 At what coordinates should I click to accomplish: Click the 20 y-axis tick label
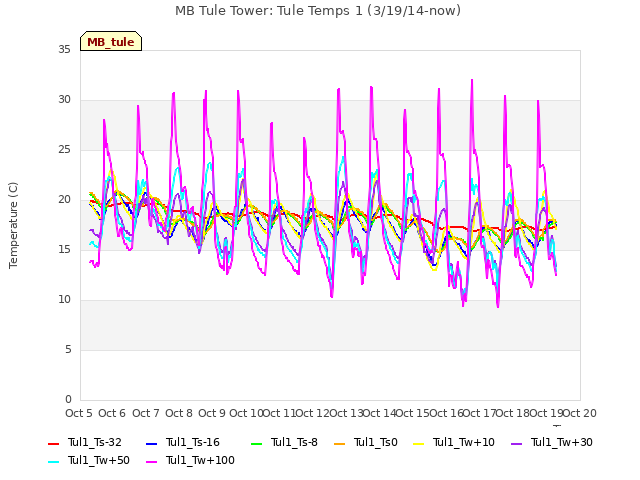(x=64, y=200)
